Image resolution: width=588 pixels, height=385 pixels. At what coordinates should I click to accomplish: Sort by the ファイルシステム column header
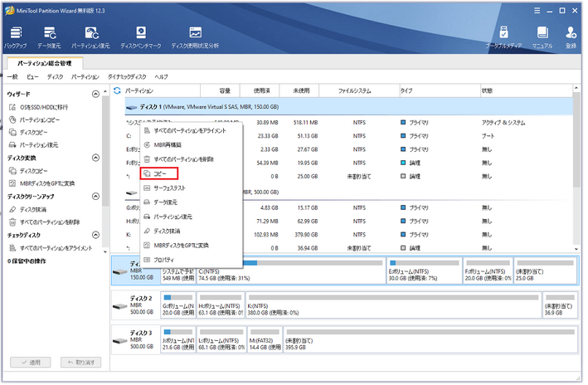(x=359, y=90)
